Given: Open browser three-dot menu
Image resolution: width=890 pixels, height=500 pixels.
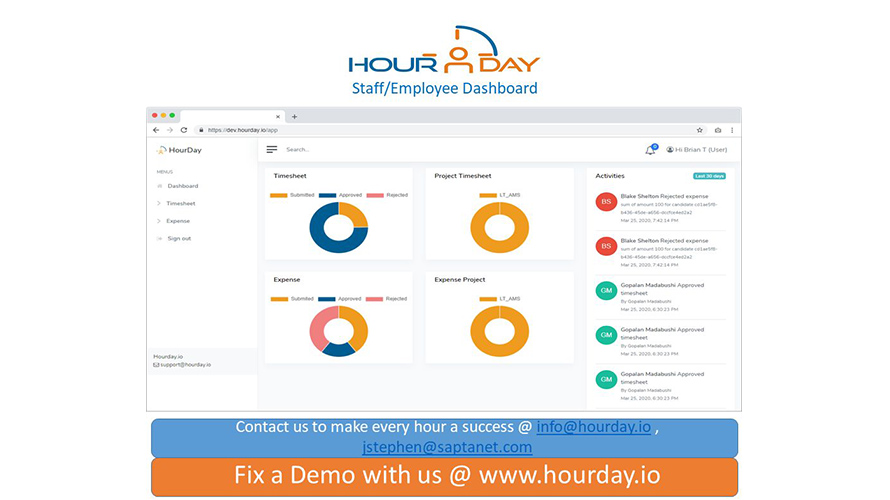Looking at the screenshot, I should [x=732, y=130].
